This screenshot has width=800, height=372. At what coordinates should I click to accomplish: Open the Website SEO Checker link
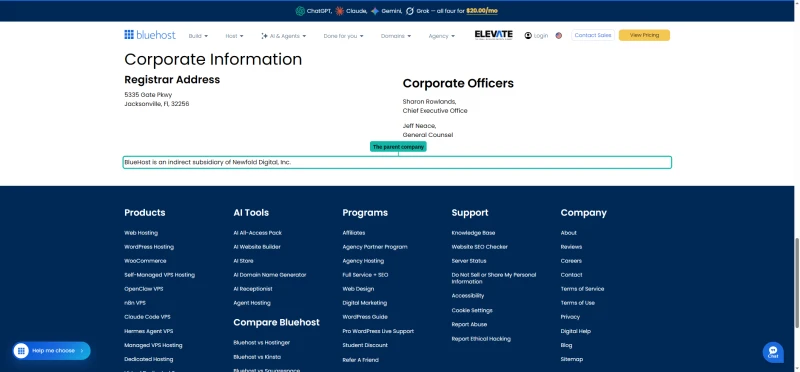pos(480,247)
